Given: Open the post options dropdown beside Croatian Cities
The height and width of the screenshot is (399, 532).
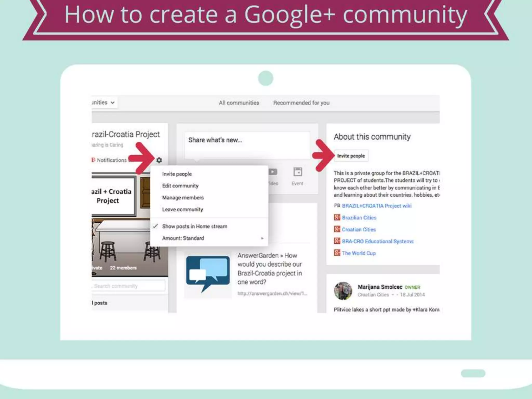Looking at the screenshot, I should tap(393, 295).
